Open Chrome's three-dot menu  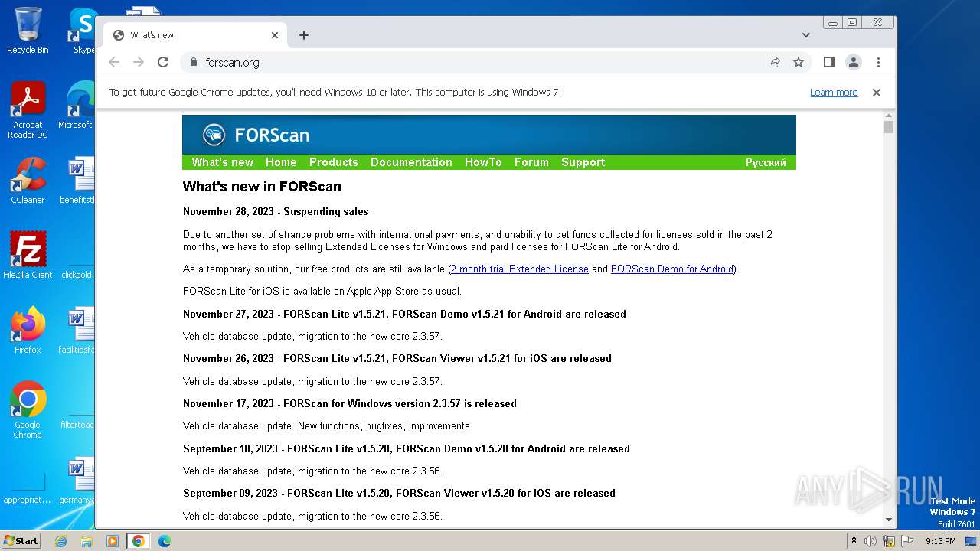pyautogui.click(x=878, y=62)
